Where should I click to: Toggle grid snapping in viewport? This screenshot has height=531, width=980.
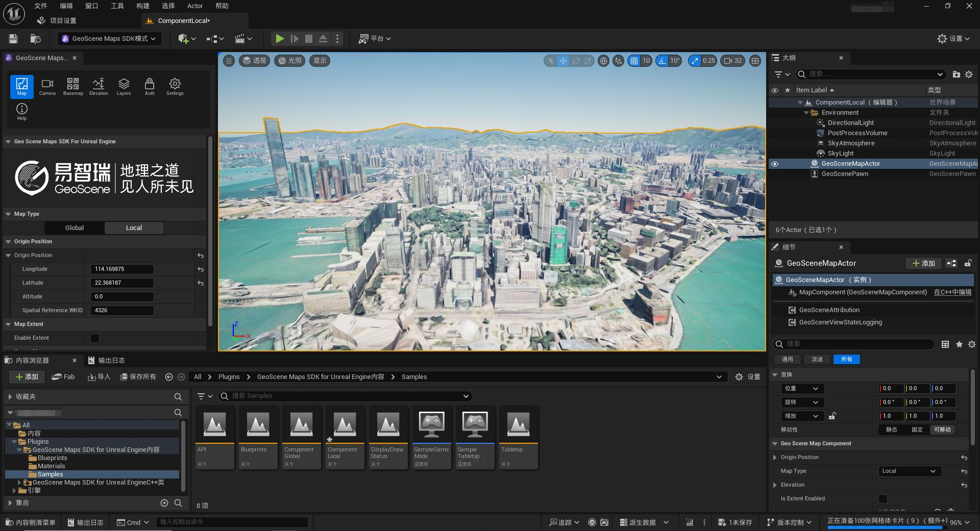(x=634, y=61)
